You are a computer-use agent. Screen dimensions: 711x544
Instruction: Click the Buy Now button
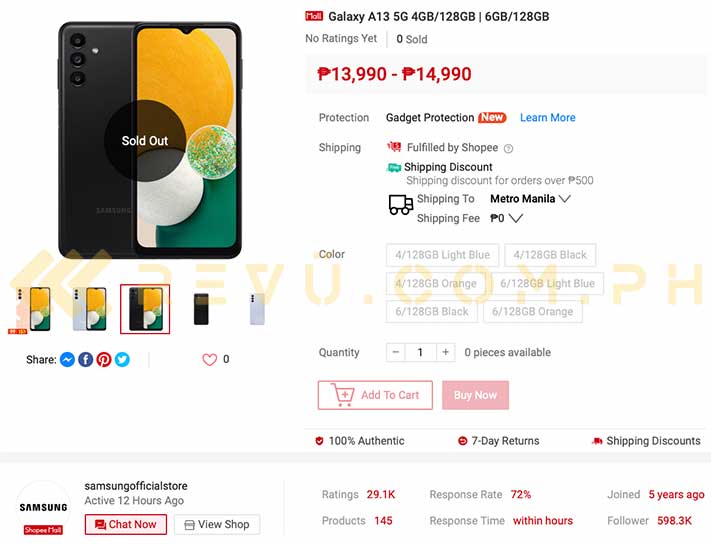(x=475, y=395)
